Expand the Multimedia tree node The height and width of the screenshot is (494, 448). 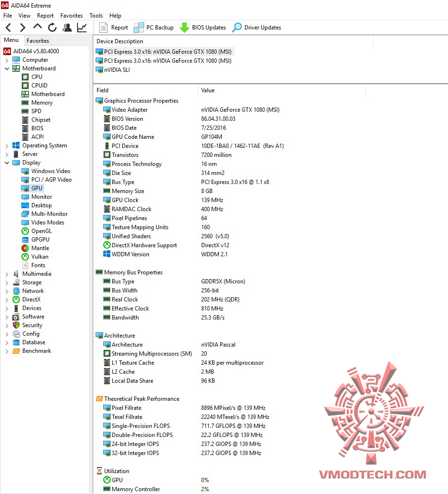(x=7, y=274)
